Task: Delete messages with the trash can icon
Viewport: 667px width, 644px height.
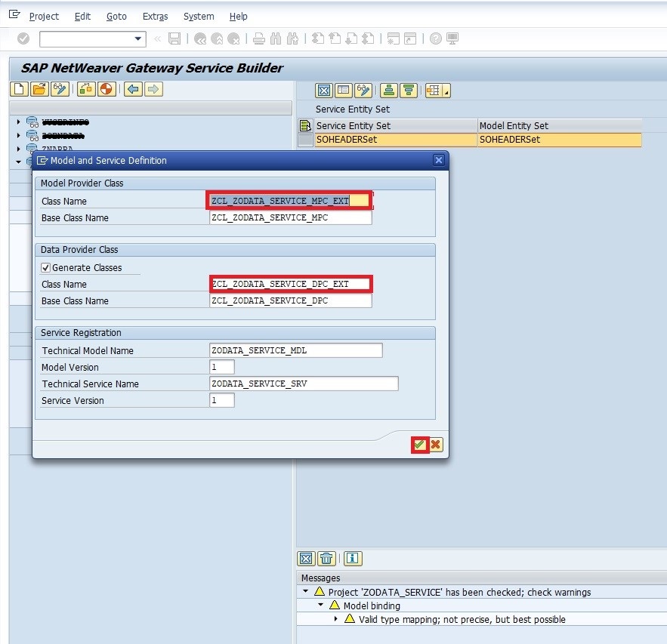Action: point(326,559)
